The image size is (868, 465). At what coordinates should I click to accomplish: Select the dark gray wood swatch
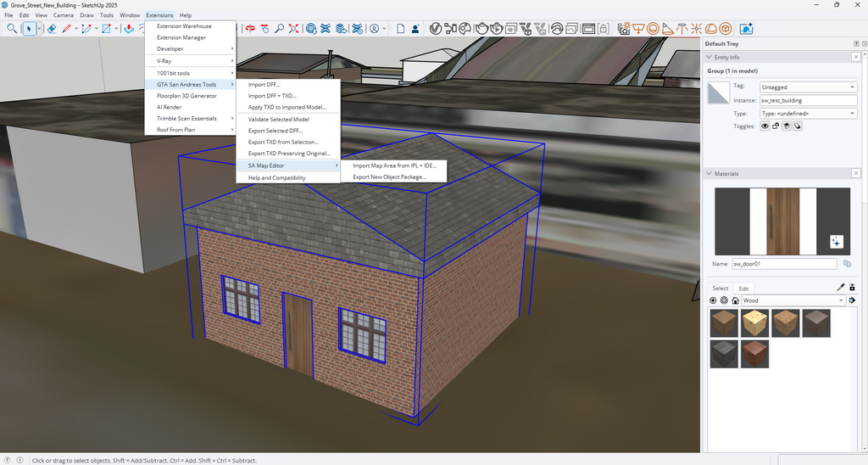(724, 354)
